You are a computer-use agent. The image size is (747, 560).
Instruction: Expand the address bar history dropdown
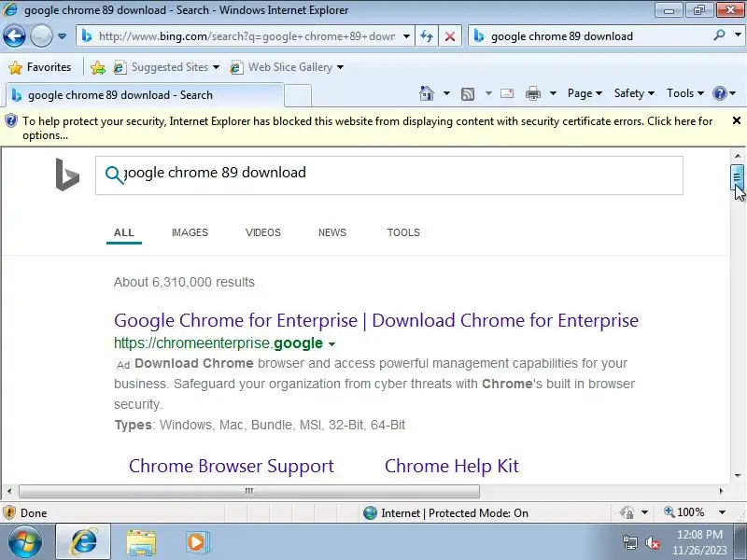(x=406, y=36)
